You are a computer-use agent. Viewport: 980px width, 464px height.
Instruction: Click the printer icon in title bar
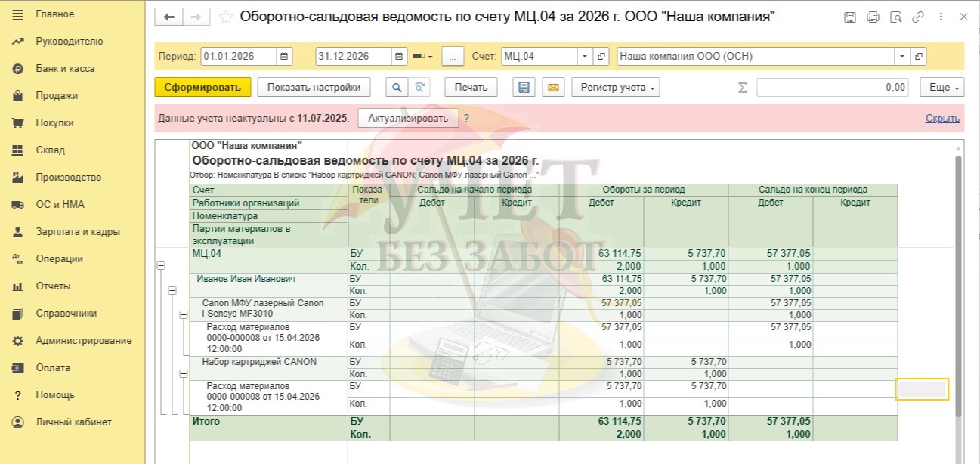(873, 17)
